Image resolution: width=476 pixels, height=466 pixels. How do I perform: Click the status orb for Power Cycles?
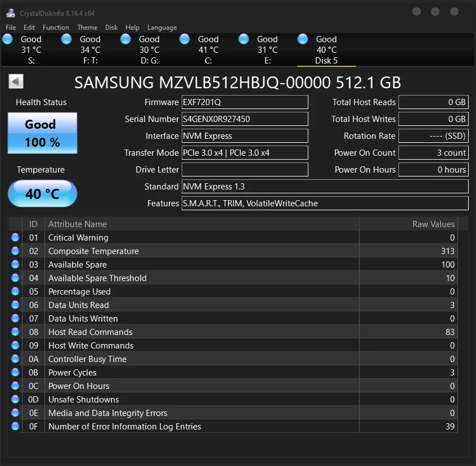[15, 372]
